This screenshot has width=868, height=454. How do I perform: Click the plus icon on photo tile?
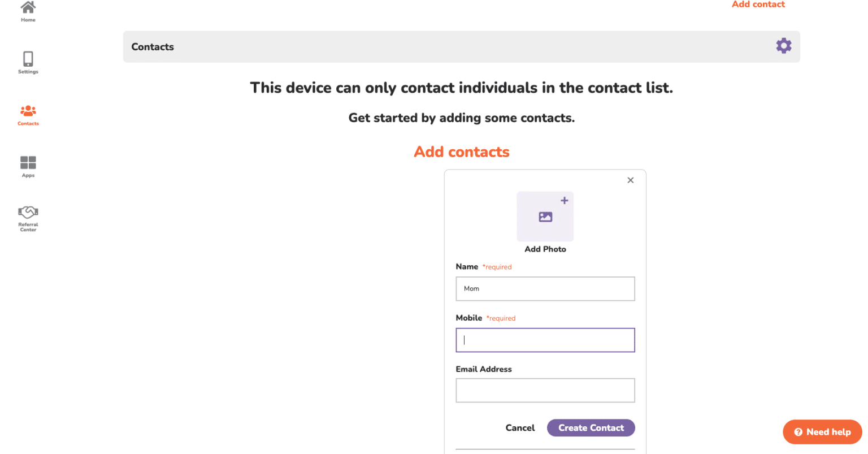pyautogui.click(x=564, y=201)
